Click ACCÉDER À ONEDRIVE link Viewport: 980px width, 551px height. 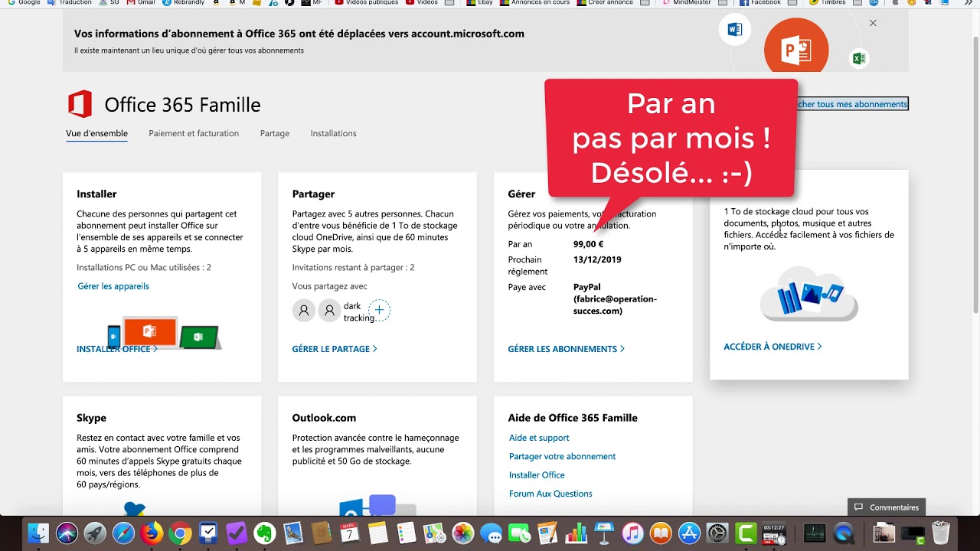click(x=773, y=347)
